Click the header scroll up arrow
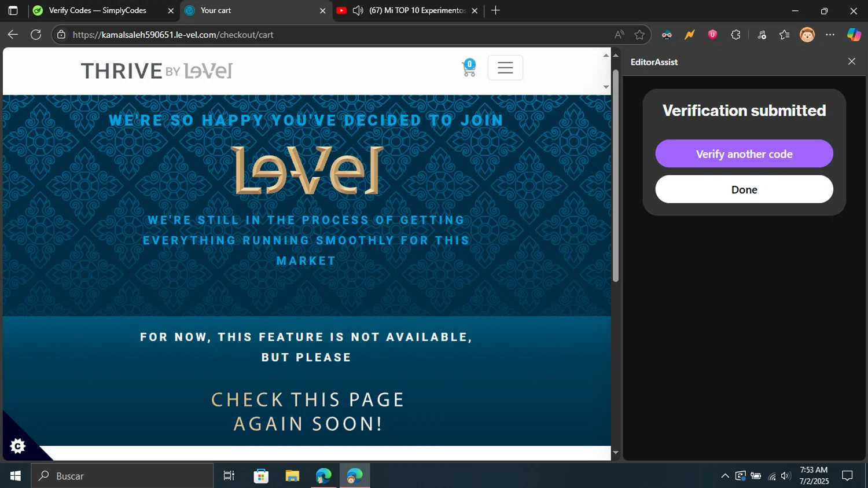This screenshot has height=488, width=868. [x=606, y=56]
